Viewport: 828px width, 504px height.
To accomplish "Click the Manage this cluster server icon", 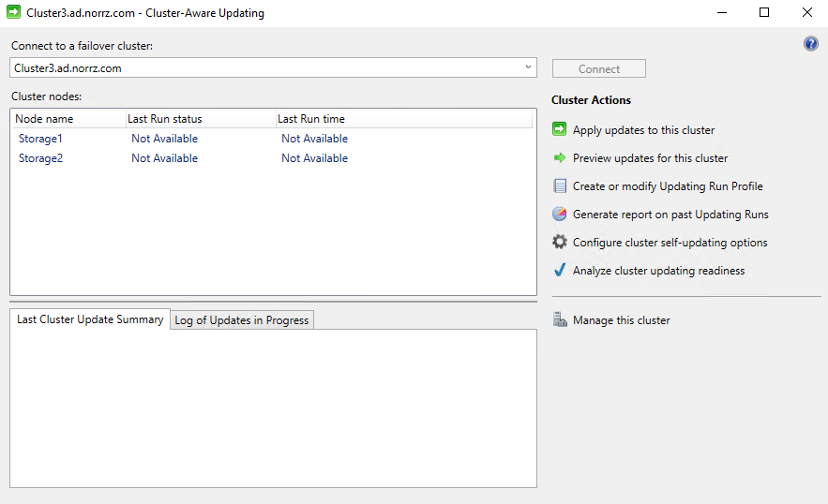I will (560, 320).
